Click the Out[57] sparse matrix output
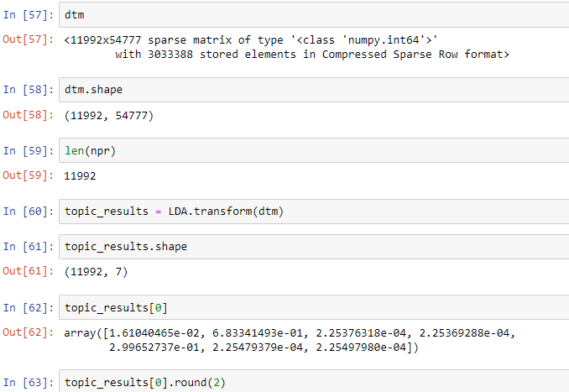This screenshot has width=569, height=392. 287,47
